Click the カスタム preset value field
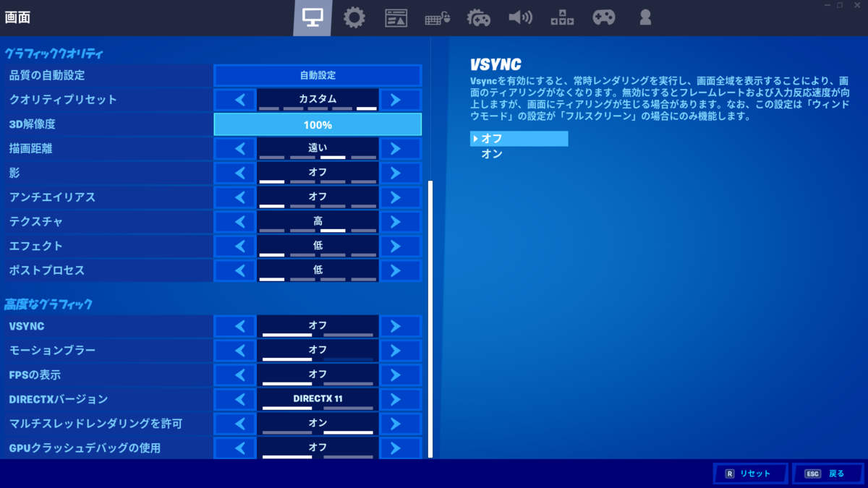The width and height of the screenshot is (868, 488). tap(318, 100)
